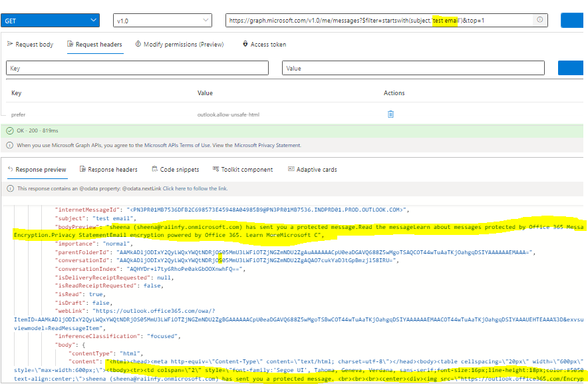The height and width of the screenshot is (384, 588).
Task: Click the inferenceClassification focused line
Action: coord(118,336)
